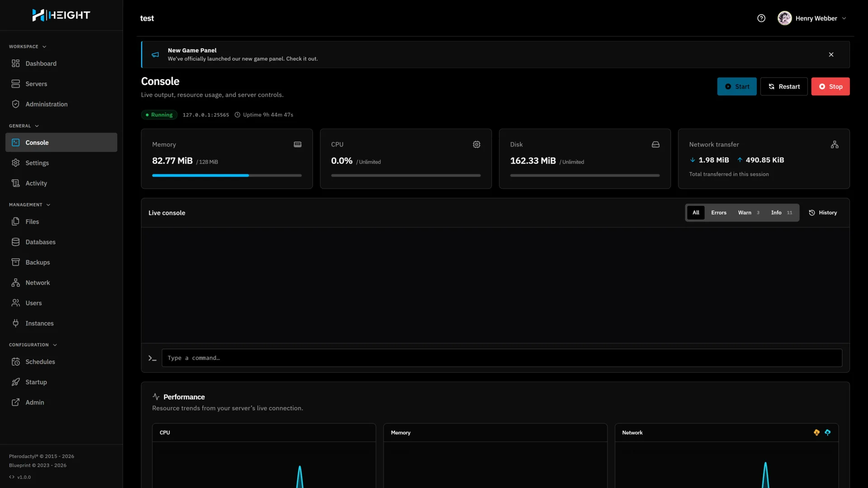The width and height of the screenshot is (868, 488).
Task: Filter console by Info
Action: pos(782,213)
